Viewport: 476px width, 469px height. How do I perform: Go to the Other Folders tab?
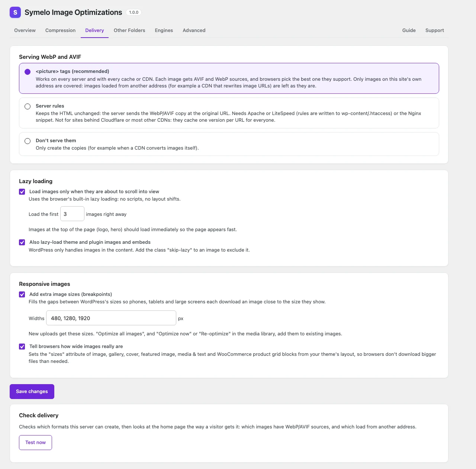[129, 31]
